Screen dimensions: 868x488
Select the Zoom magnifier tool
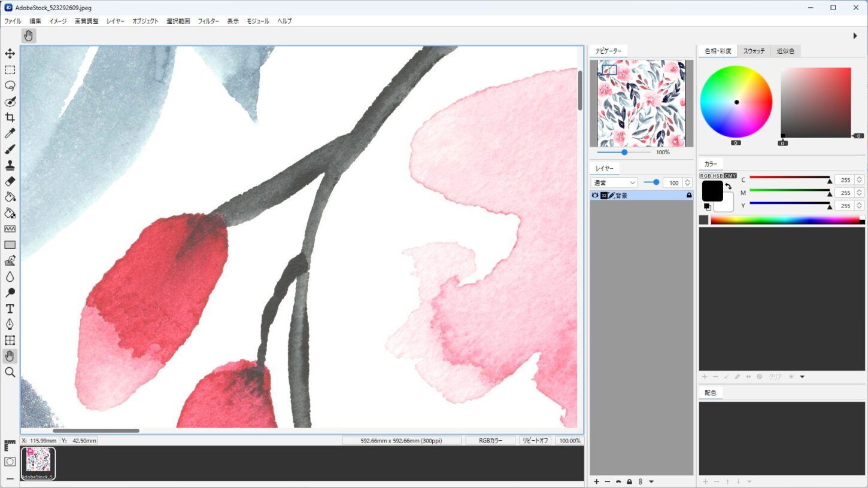click(10, 372)
